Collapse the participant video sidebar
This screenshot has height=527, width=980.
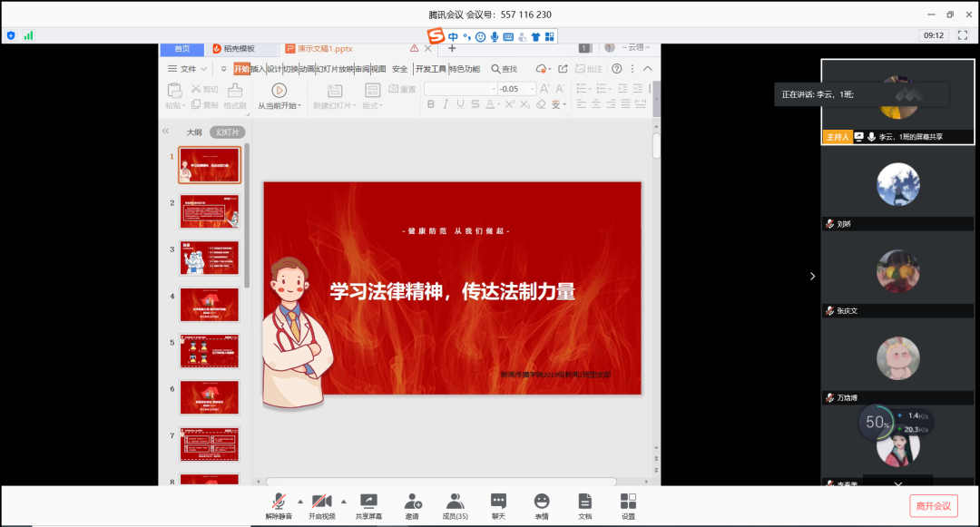812,276
